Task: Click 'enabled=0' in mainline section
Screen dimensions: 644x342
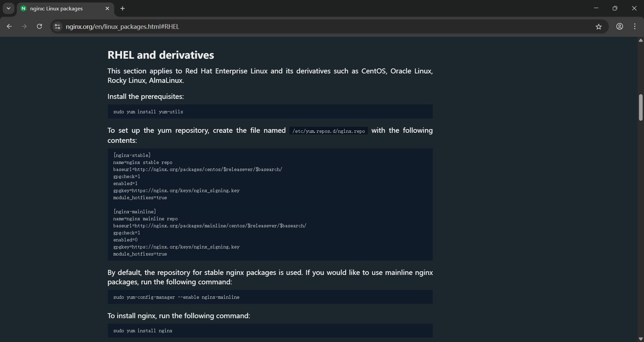Action: (125, 240)
